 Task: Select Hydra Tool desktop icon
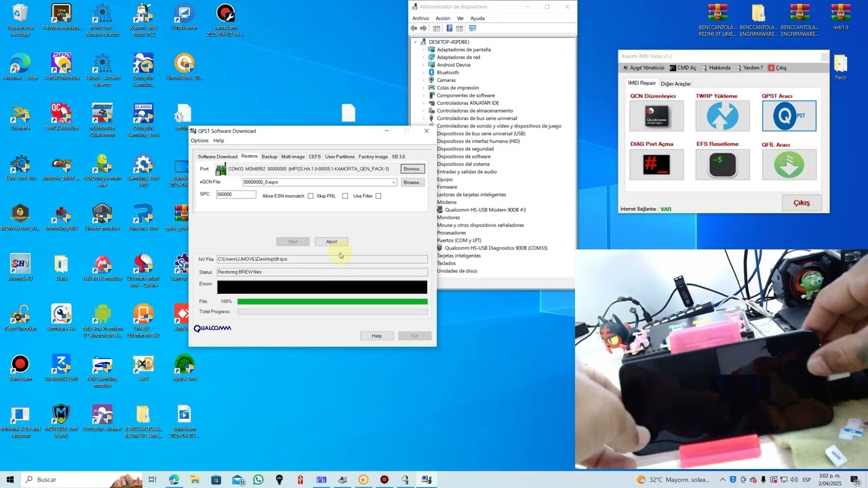click(x=184, y=369)
